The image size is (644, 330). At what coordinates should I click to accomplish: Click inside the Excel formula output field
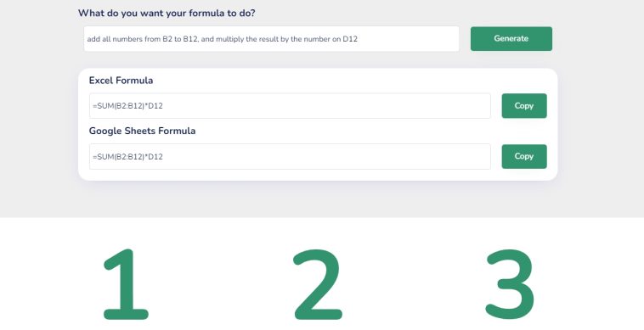click(290, 106)
